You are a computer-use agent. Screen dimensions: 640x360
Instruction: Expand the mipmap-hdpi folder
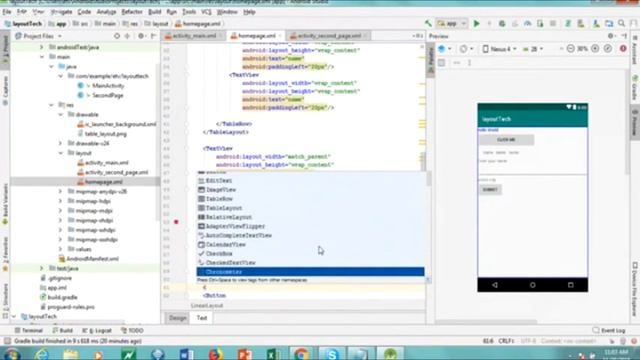pyautogui.click(x=61, y=201)
